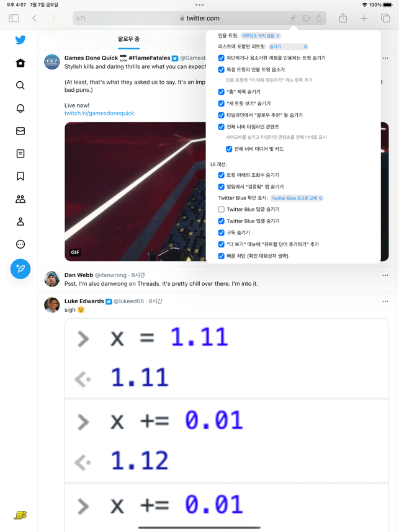The height and width of the screenshot is (532, 399).
Task: Open more options on Dan Webb's tweet
Action: 385,275
